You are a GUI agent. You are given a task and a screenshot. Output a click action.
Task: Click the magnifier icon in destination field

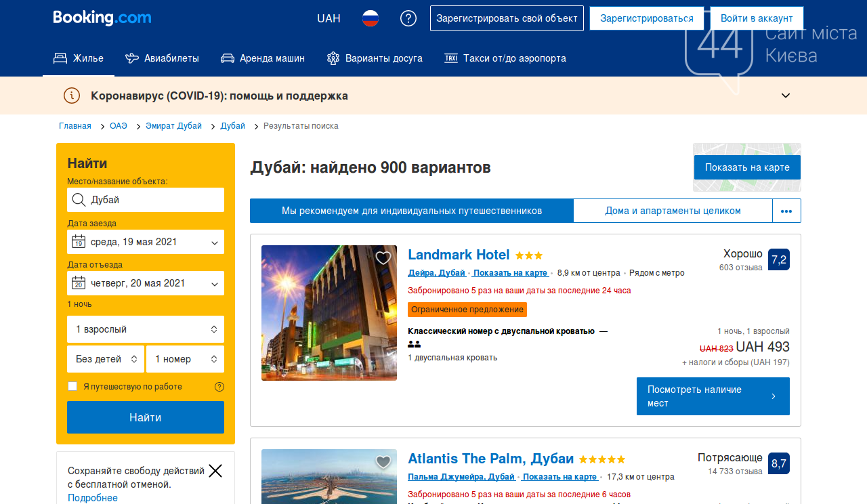pyautogui.click(x=79, y=200)
